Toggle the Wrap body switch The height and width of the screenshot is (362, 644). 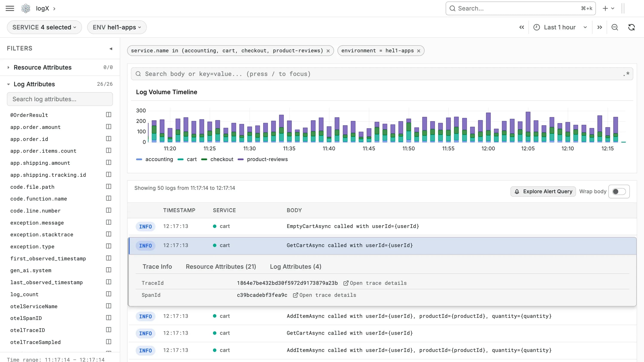(619, 191)
